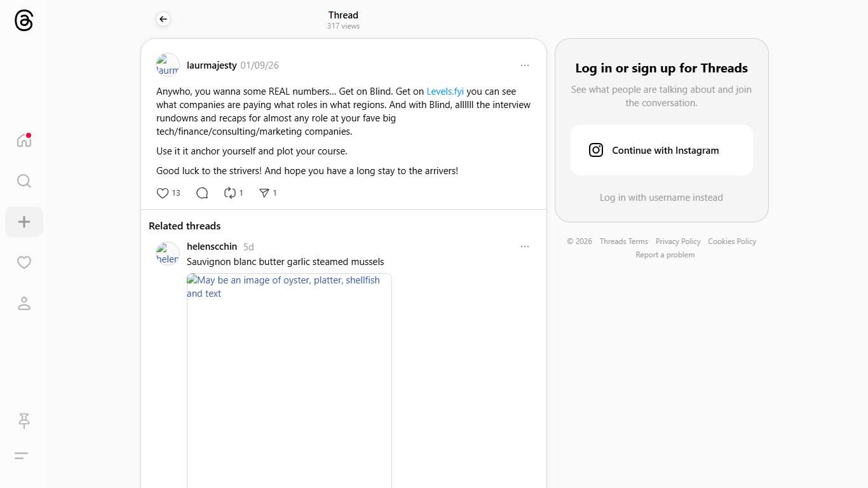The height and width of the screenshot is (488, 868).
Task: Click the Threads logo icon
Action: click(24, 21)
